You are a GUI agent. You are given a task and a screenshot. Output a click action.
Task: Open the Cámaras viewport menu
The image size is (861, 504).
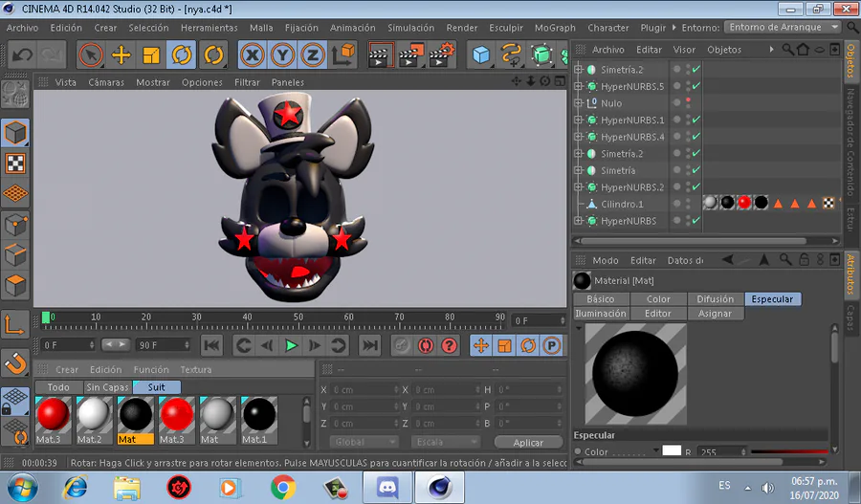(x=106, y=82)
